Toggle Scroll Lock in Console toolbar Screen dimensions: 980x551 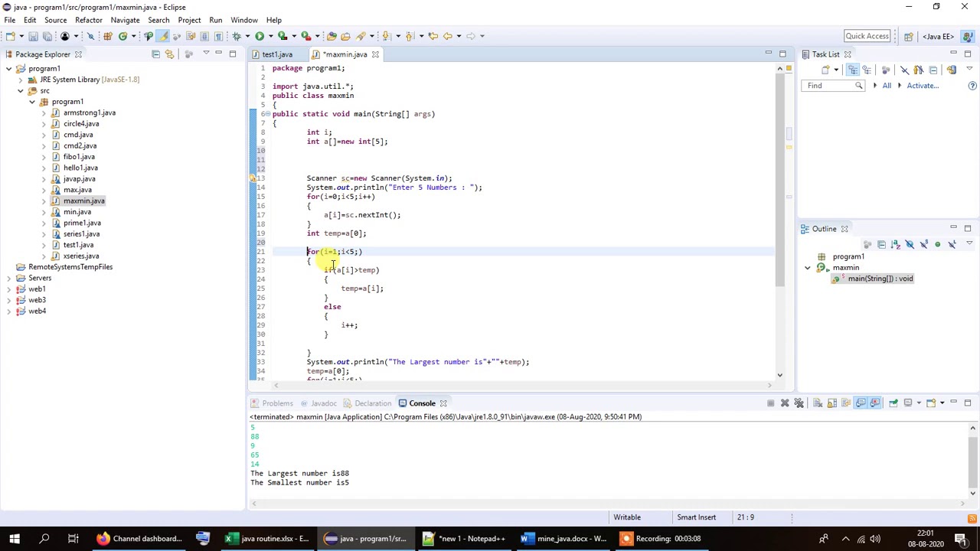831,403
